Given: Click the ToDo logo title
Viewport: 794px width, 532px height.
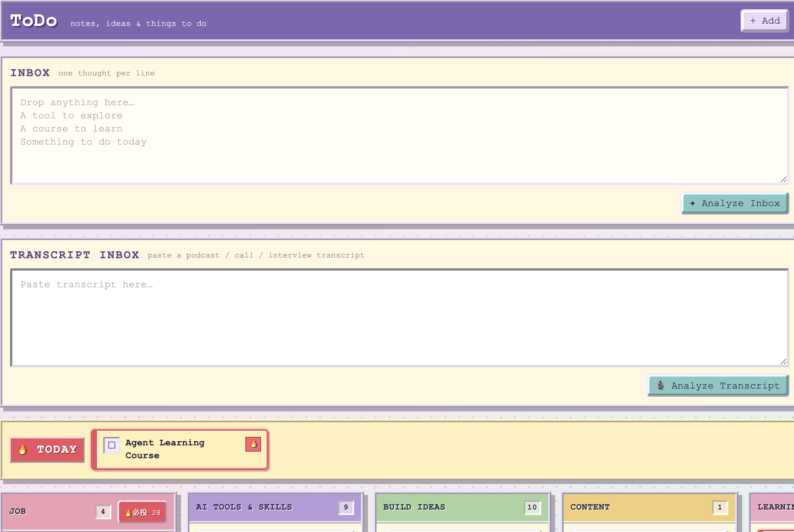Looking at the screenshot, I should coord(34,20).
